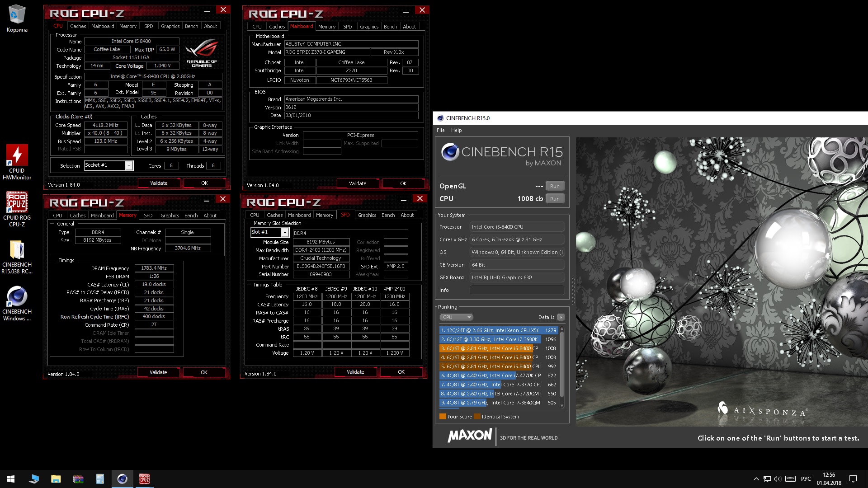This screenshot has height=488, width=868.
Task: Select ranking entry i7-4770K
Action: 498,375
